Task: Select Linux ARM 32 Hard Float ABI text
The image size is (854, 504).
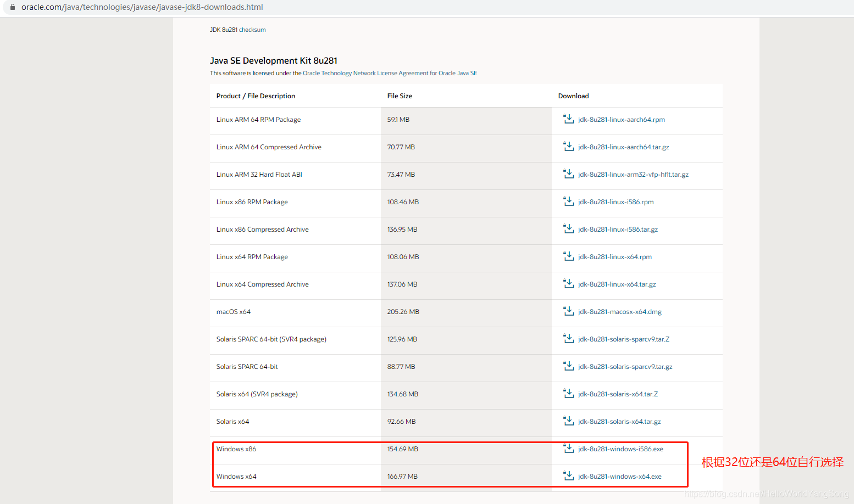Action: [x=259, y=175]
